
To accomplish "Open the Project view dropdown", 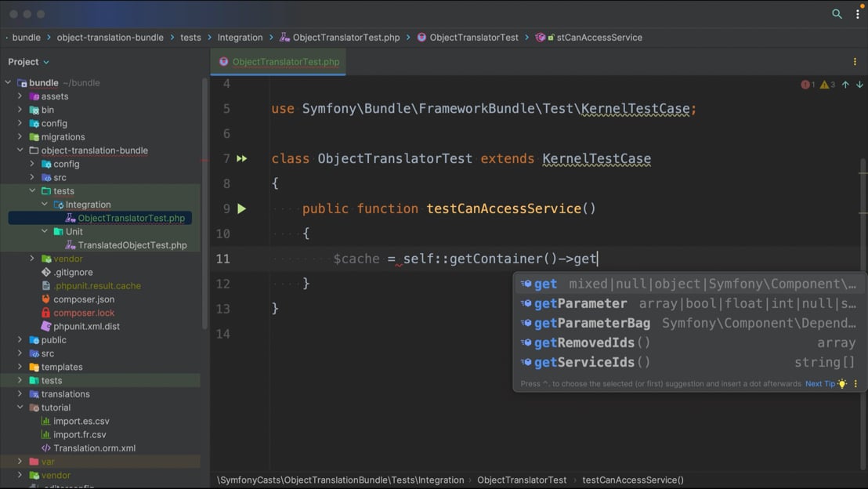I will tap(28, 61).
